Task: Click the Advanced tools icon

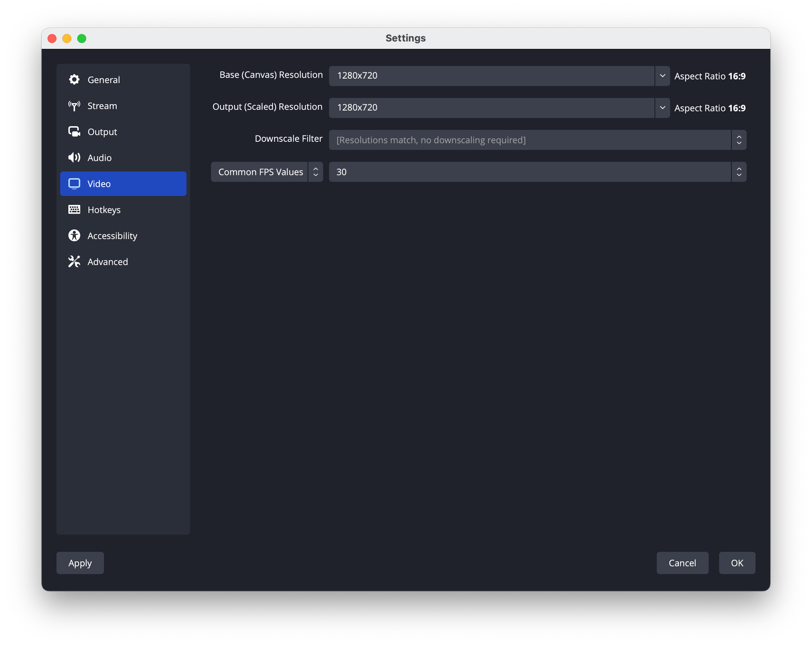Action: point(74,262)
